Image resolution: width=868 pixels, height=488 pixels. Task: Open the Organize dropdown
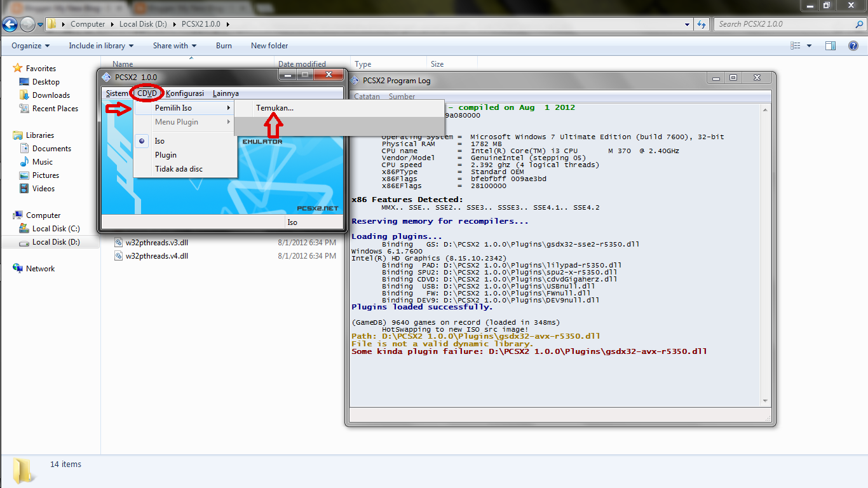click(x=31, y=46)
